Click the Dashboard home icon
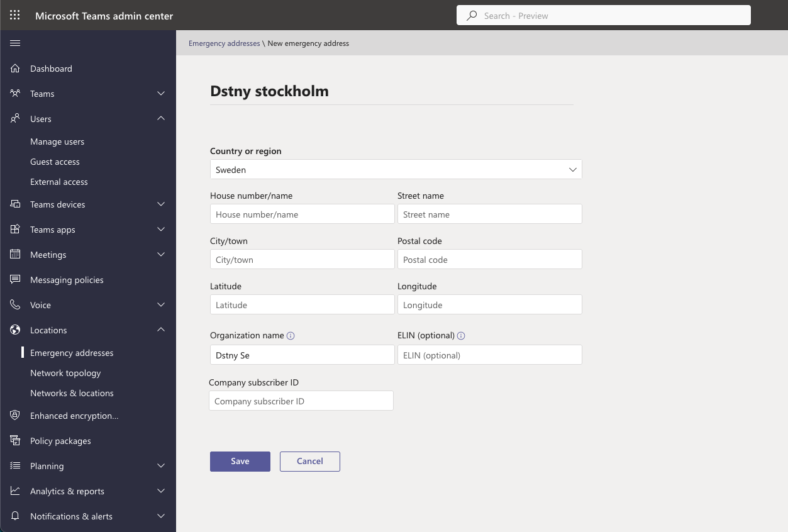 [15, 69]
